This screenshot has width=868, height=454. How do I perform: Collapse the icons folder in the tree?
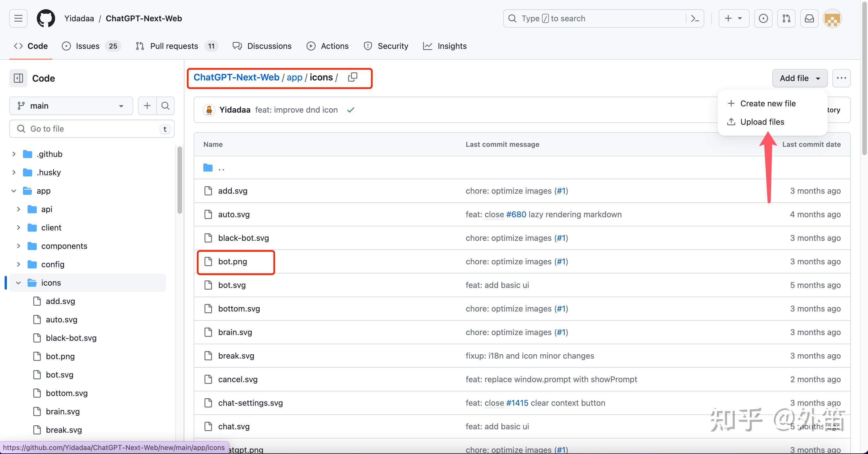pos(19,283)
